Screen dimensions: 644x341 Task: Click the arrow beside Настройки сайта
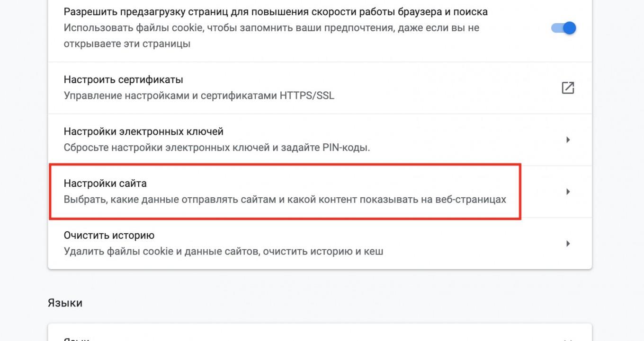coord(568,192)
